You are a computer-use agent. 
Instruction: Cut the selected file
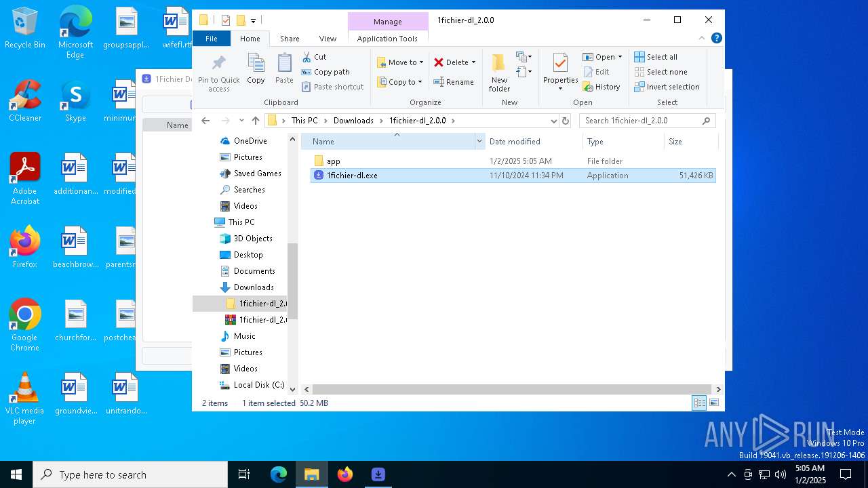pos(314,57)
